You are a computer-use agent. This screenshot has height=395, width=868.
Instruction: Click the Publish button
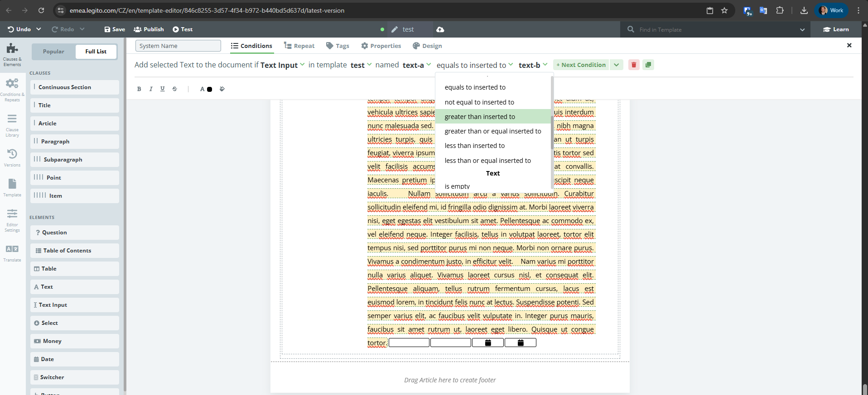click(x=149, y=29)
